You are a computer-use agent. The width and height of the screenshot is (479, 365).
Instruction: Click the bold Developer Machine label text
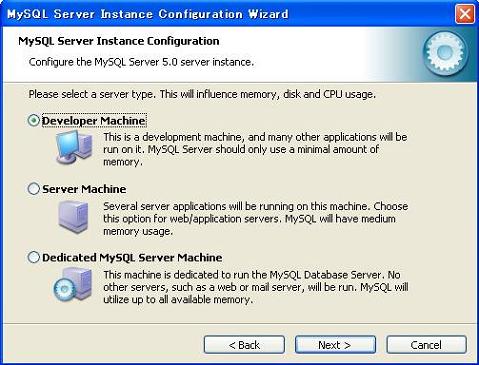pos(94,121)
